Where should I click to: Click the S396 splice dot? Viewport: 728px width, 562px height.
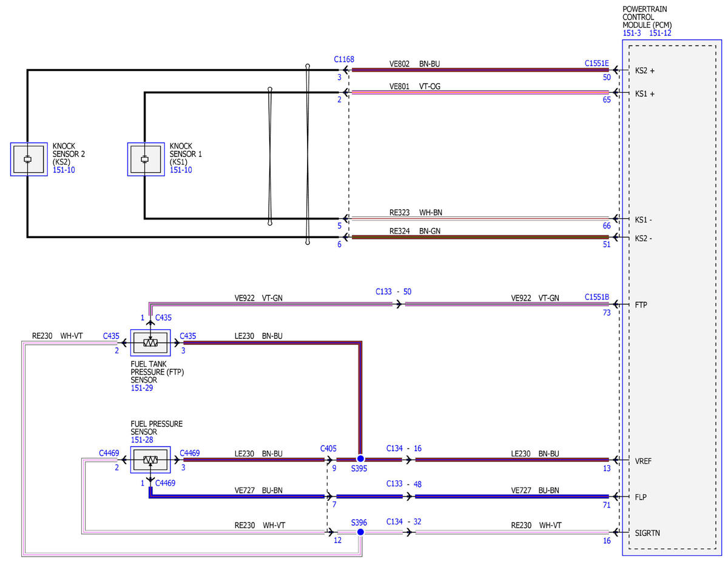pos(360,532)
